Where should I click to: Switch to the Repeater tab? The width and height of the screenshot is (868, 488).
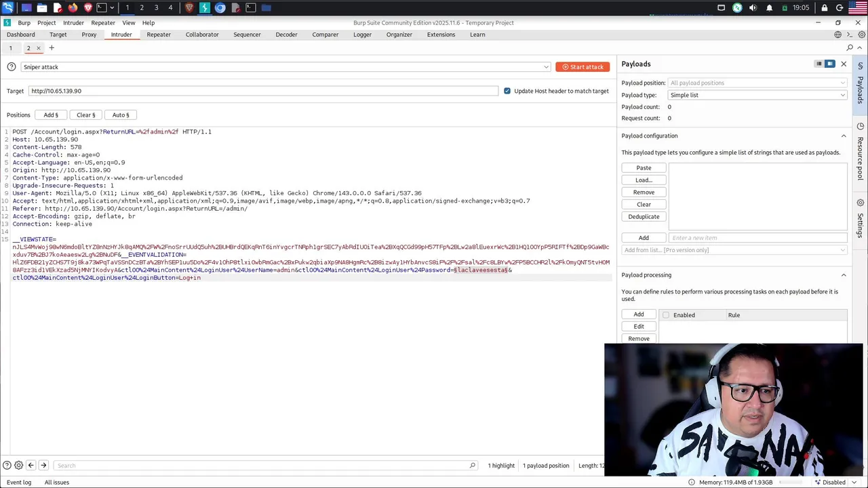[x=159, y=35]
